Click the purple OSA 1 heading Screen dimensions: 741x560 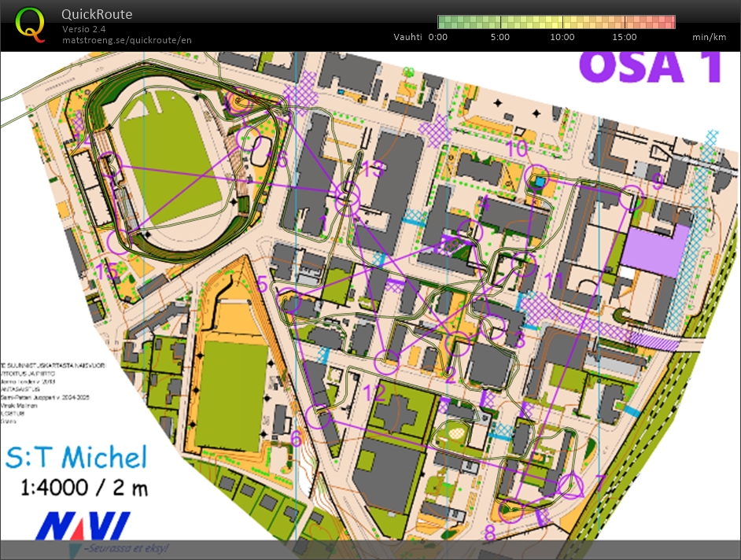tap(651, 68)
